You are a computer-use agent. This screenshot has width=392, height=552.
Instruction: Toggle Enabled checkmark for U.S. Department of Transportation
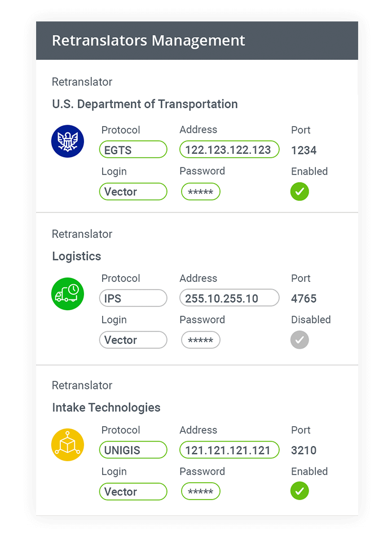[x=299, y=192]
